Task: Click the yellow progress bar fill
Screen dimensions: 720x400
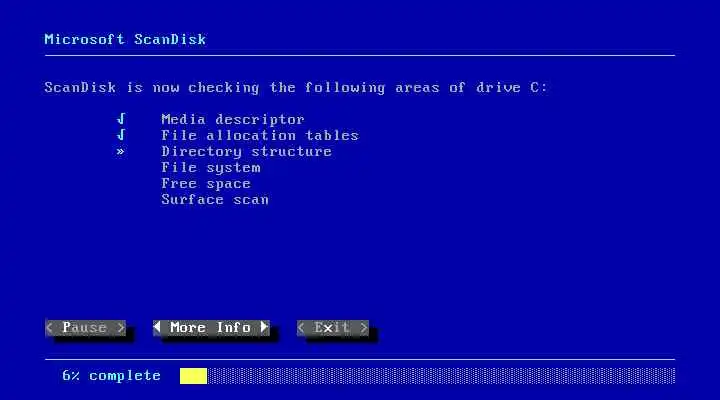Action: (193, 376)
